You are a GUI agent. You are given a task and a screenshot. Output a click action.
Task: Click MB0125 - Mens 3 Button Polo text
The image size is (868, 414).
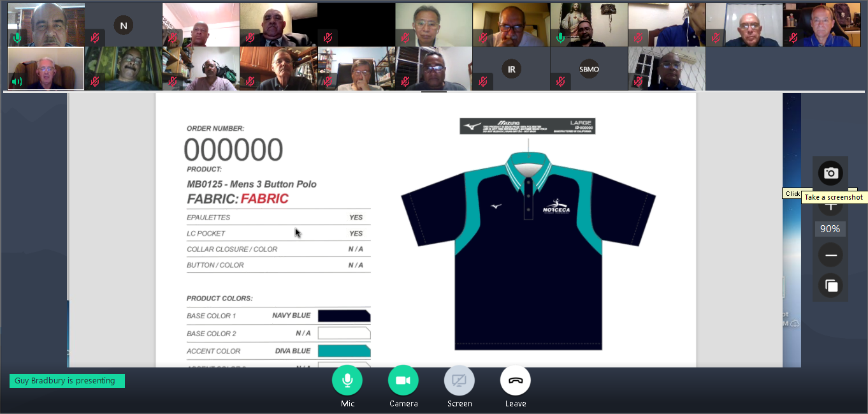pos(252,184)
